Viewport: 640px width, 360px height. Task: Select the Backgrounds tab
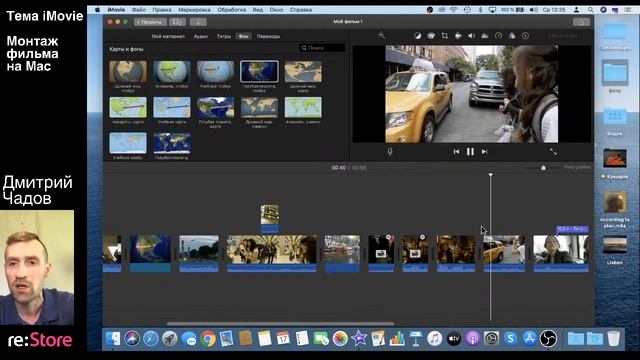(x=244, y=36)
